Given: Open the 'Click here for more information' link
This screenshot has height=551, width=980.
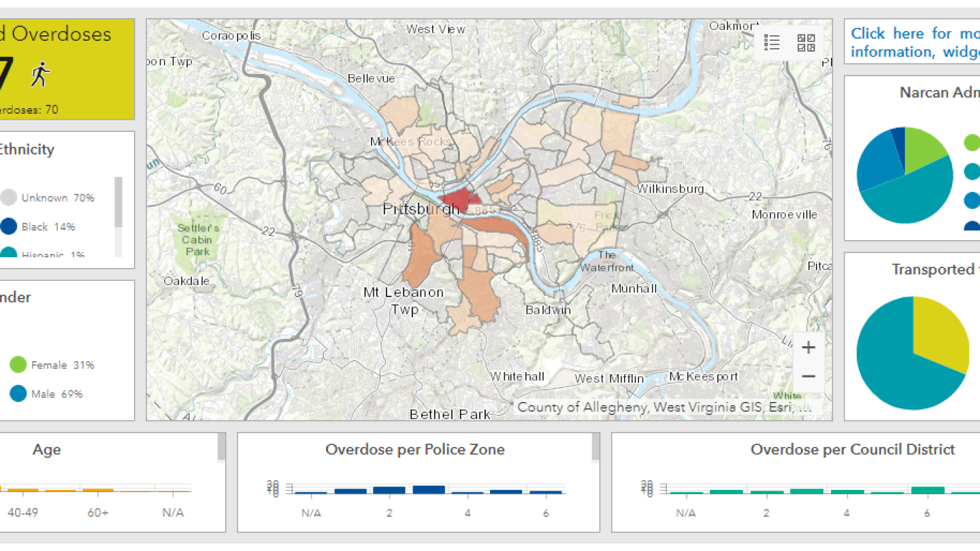Looking at the screenshot, I should tap(912, 42).
